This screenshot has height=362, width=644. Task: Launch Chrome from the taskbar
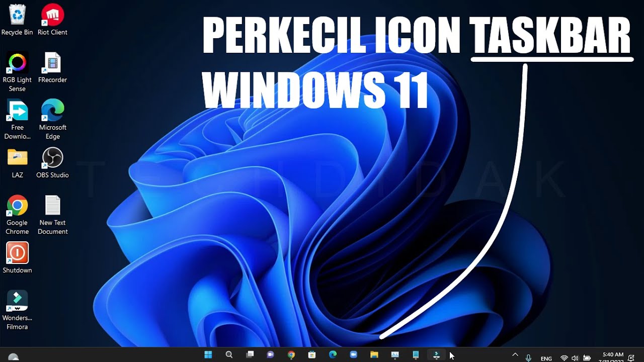(291, 355)
